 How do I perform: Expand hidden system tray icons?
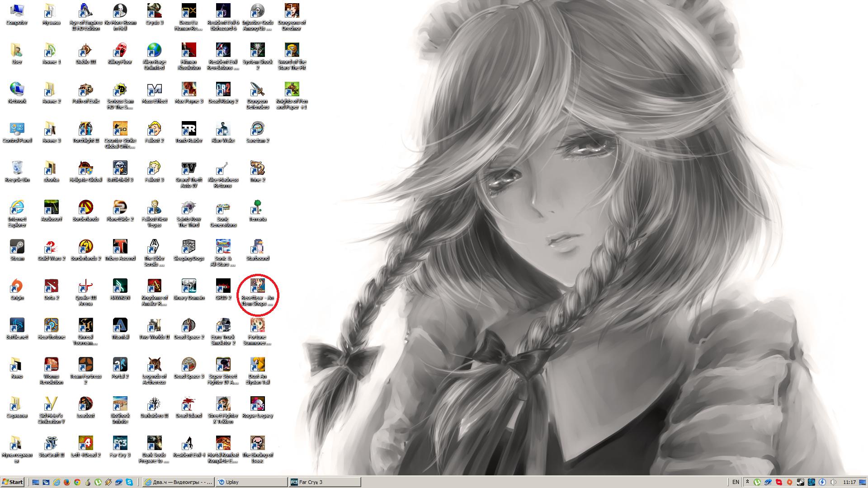(x=747, y=482)
